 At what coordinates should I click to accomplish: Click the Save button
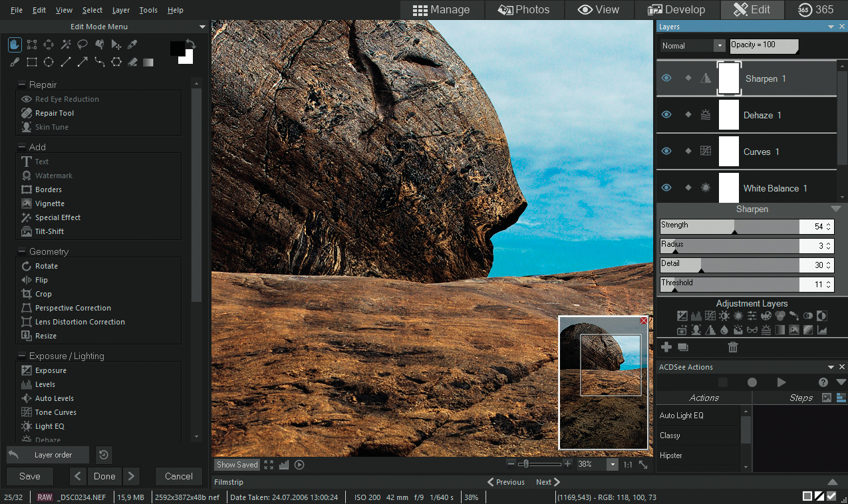pos(30,476)
